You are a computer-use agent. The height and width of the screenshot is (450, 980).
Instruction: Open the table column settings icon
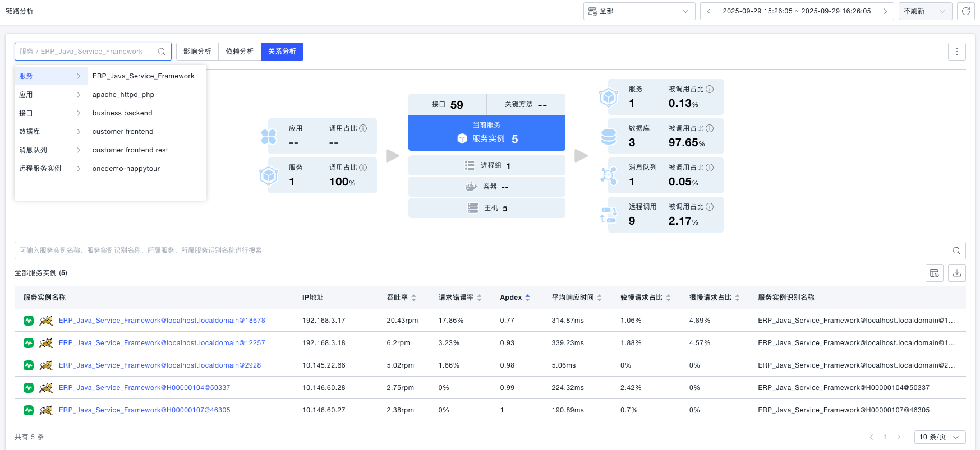click(935, 273)
